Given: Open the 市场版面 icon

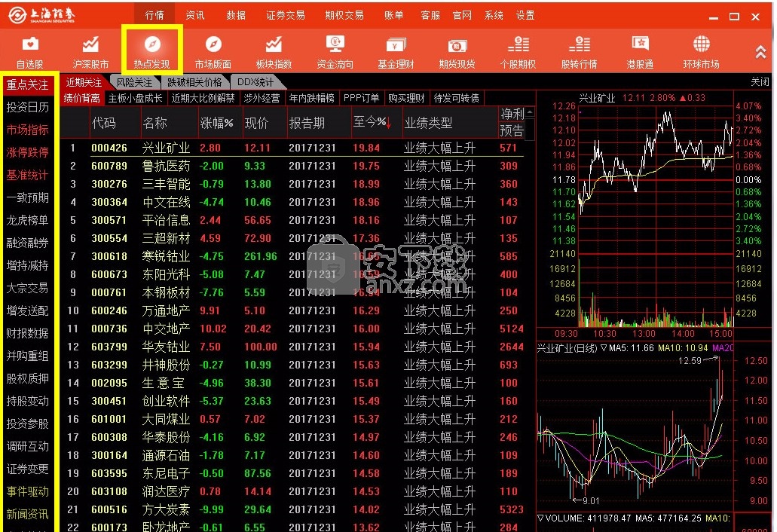Looking at the screenshot, I should click(213, 51).
